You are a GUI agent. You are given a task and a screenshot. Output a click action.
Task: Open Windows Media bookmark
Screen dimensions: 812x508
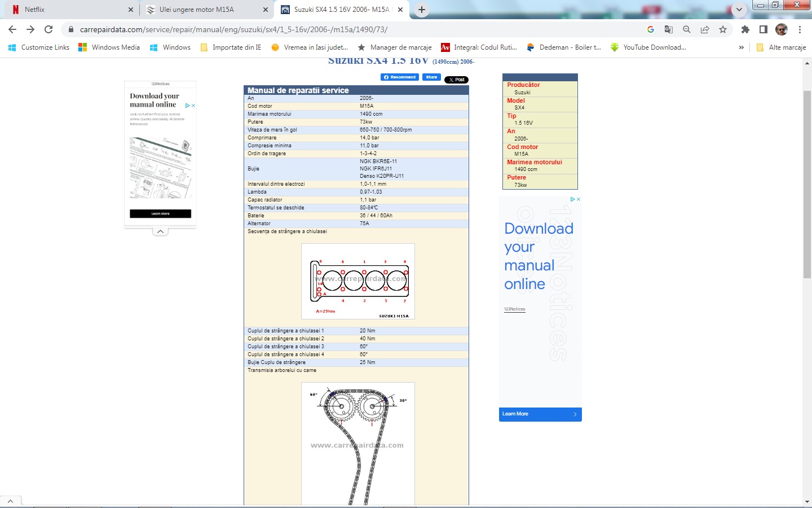(x=109, y=47)
